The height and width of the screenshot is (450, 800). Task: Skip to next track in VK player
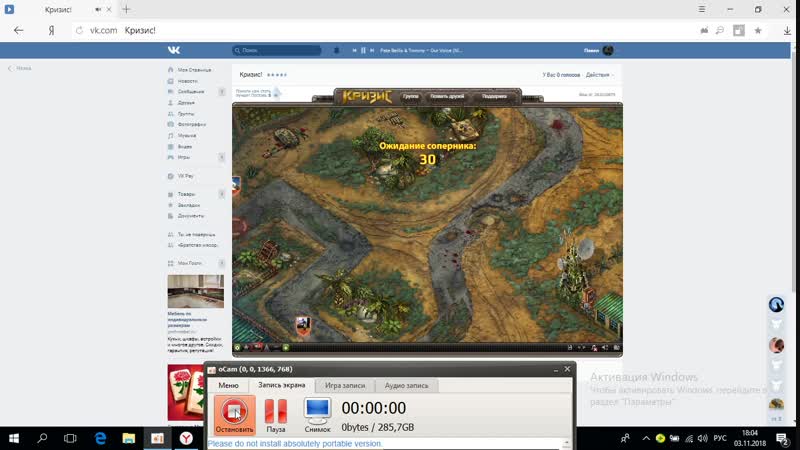pos(372,51)
